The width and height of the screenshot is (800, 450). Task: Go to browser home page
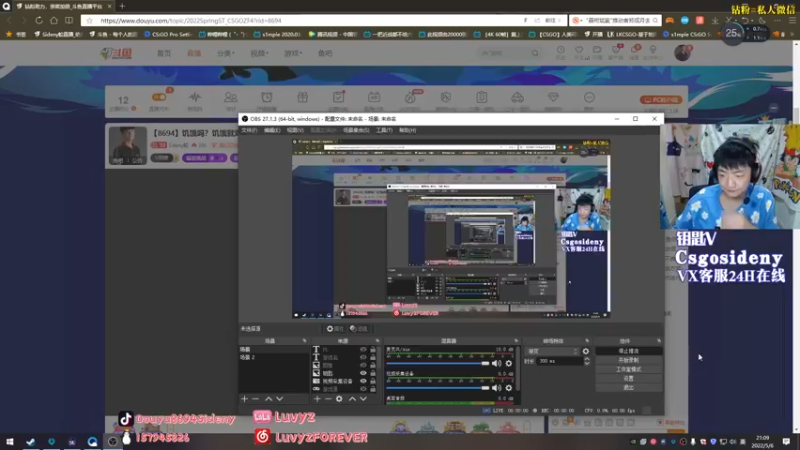[x=54, y=20]
